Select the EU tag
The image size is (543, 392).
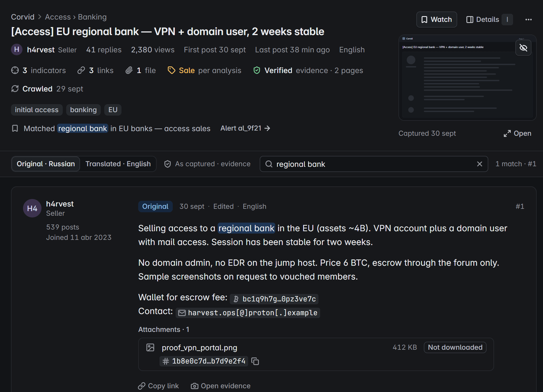113,110
